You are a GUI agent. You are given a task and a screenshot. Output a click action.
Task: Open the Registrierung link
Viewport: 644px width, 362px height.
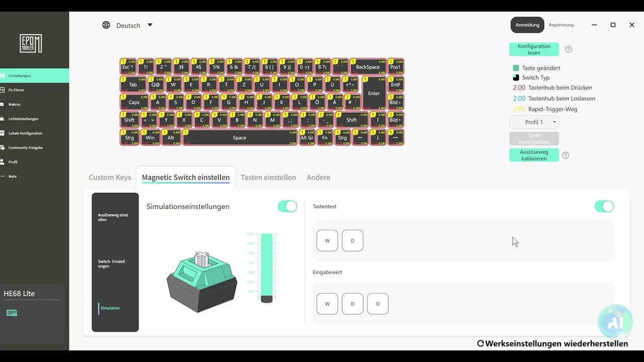[x=561, y=25]
